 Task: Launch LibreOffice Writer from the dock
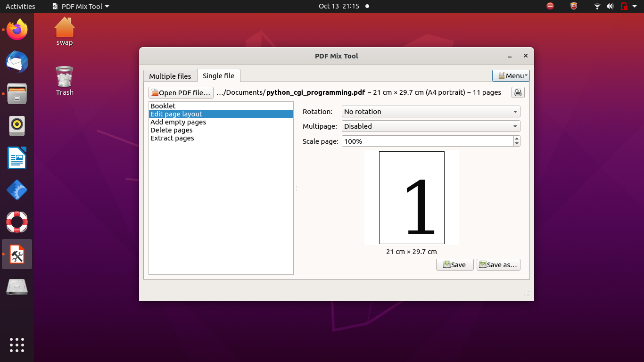(17, 158)
